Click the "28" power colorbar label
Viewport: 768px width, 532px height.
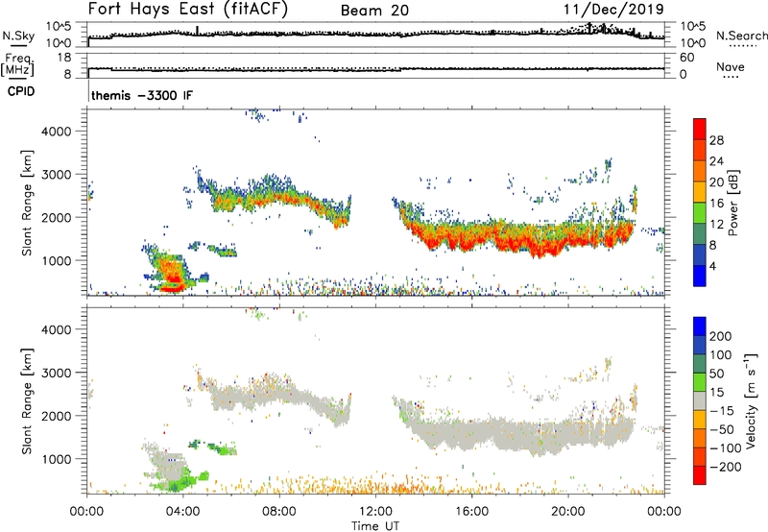716,140
